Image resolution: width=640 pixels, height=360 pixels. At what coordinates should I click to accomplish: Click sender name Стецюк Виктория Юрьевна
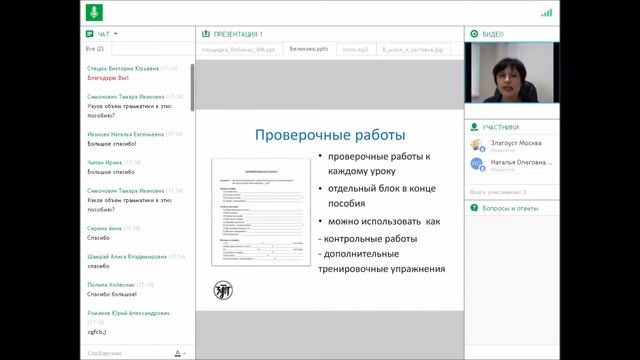[123, 68]
